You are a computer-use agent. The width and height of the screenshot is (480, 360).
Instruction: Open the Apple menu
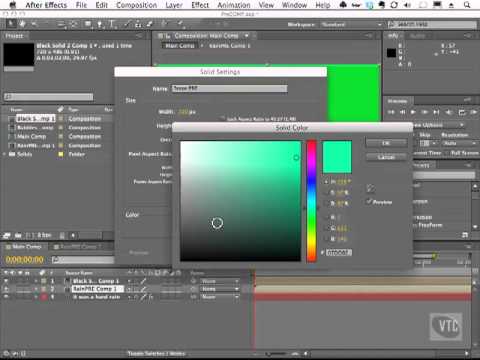click(13, 5)
